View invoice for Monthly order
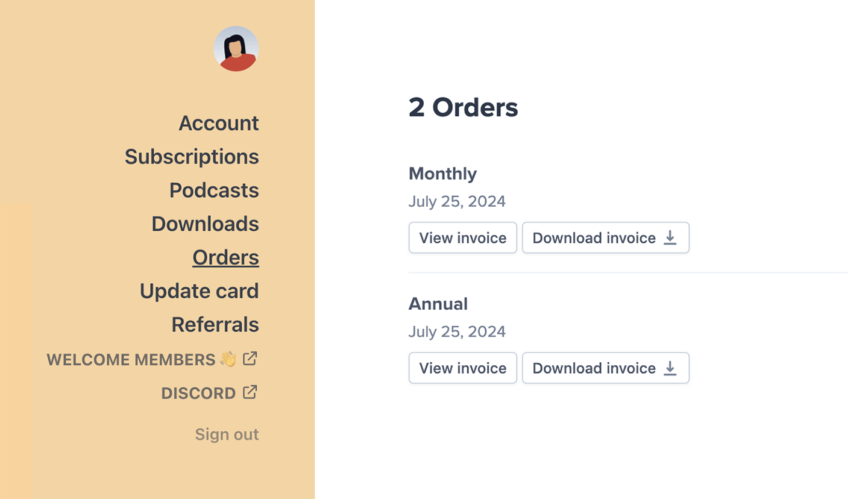The height and width of the screenshot is (499, 868). 463,238
